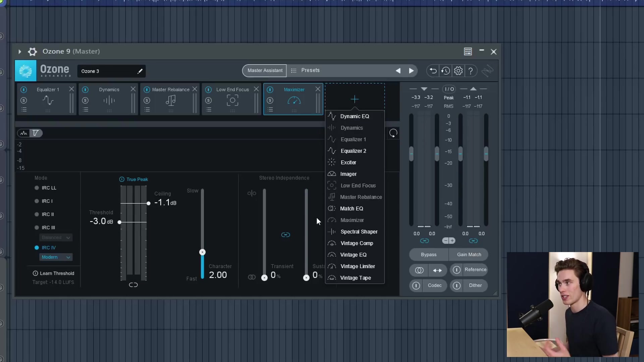Open the History clock icon
The image size is (644, 362).
tap(445, 71)
